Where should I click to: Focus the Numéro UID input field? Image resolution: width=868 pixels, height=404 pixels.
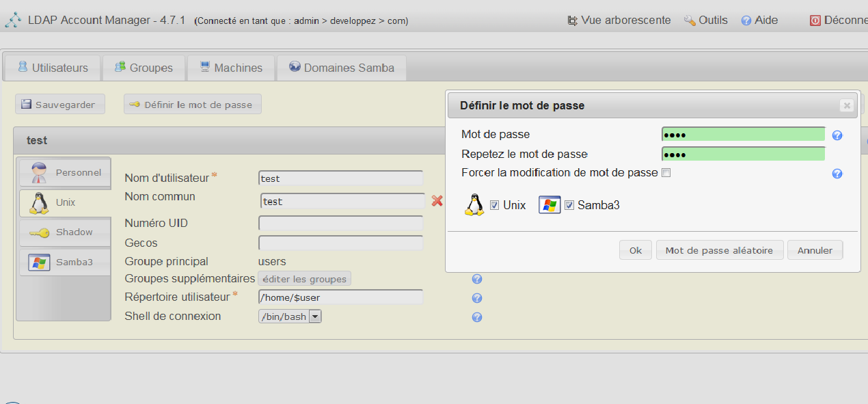tap(340, 224)
